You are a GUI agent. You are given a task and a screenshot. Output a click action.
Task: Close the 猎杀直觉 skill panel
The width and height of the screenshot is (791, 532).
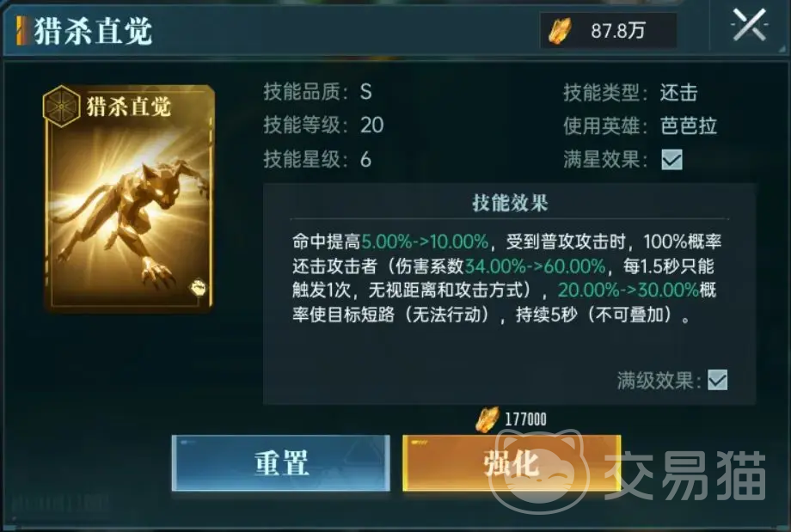[x=749, y=25]
